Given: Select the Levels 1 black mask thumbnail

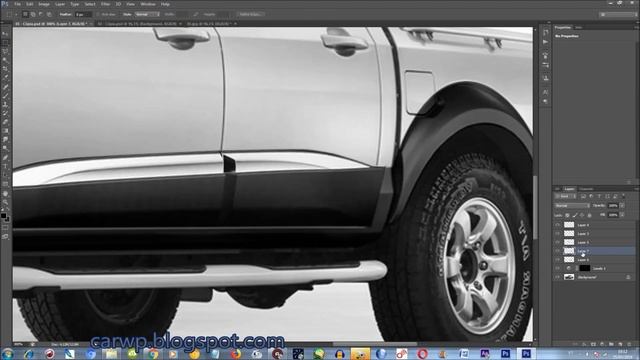Looking at the screenshot, I should [584, 268].
